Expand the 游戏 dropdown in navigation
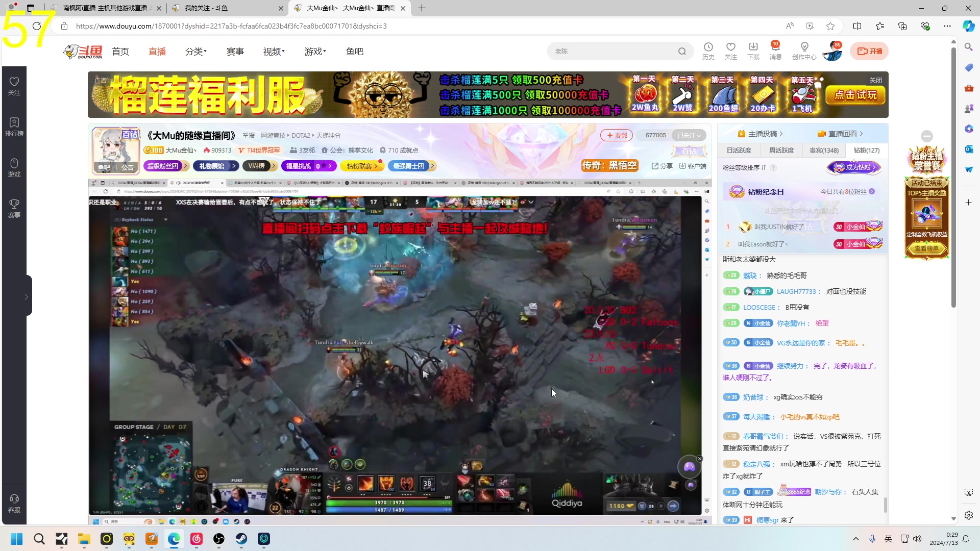This screenshot has width=980, height=551. point(315,52)
